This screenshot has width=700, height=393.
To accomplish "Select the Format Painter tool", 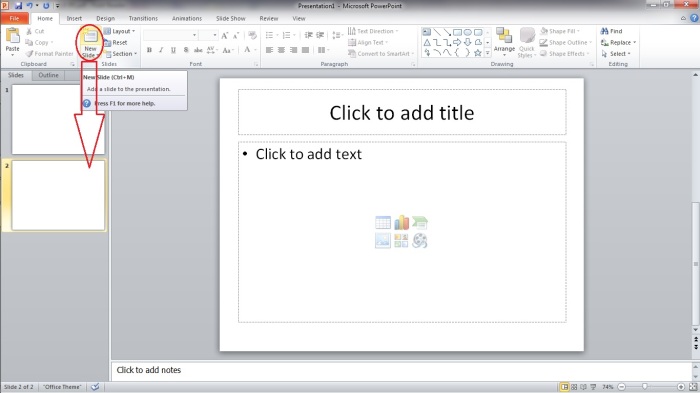I will point(49,54).
